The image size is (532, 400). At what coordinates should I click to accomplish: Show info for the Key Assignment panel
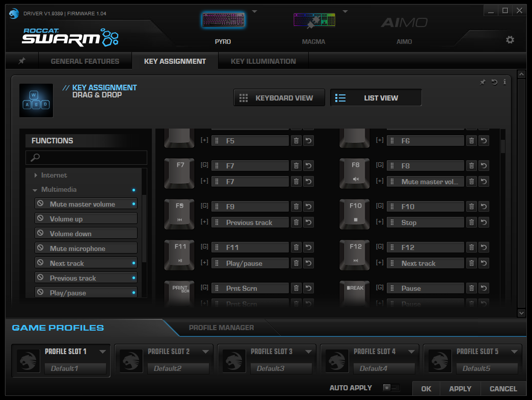coord(504,82)
